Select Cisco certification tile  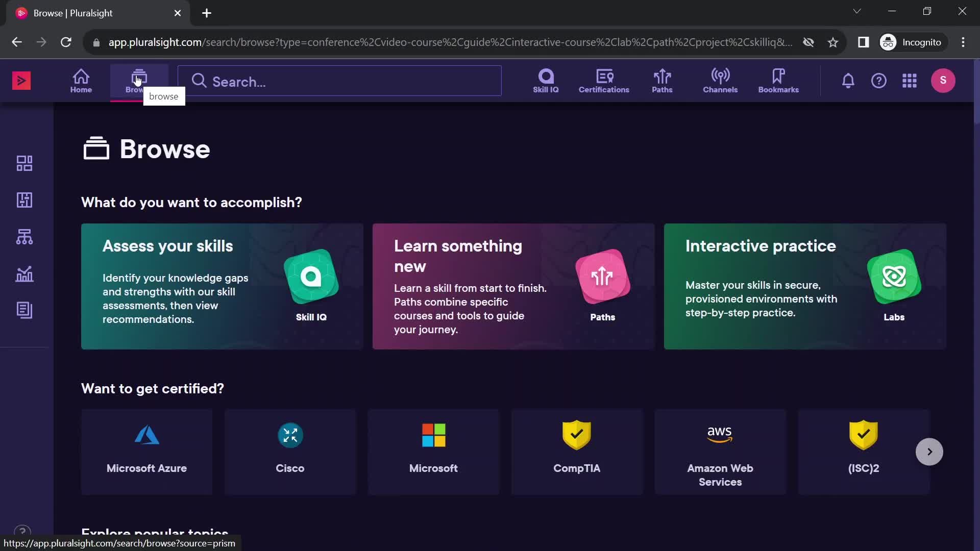coord(290,452)
